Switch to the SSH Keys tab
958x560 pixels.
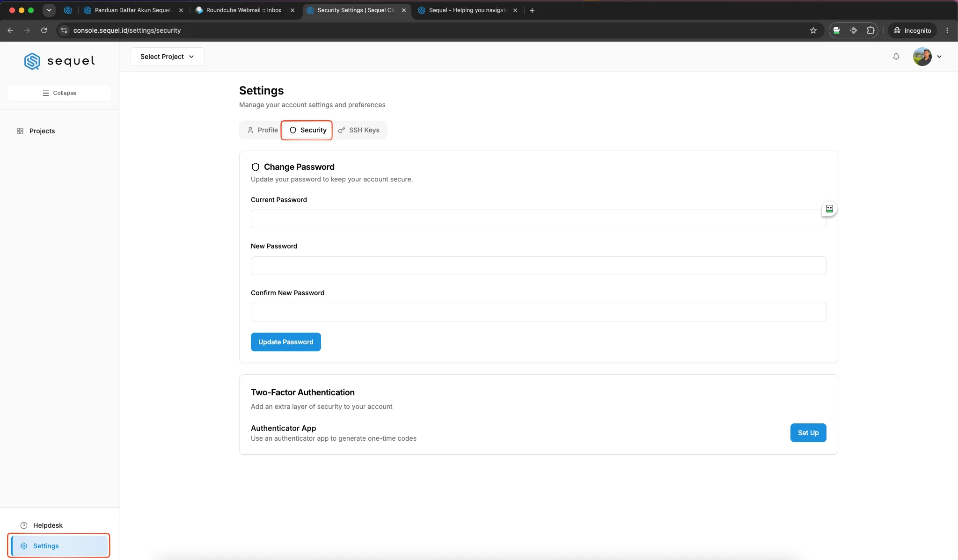359,130
